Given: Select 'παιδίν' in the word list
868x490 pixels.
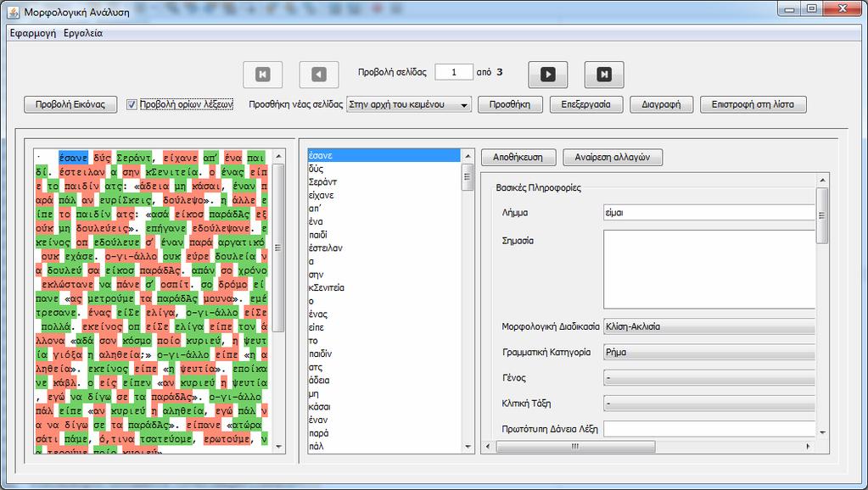Looking at the screenshot, I should [x=384, y=354].
